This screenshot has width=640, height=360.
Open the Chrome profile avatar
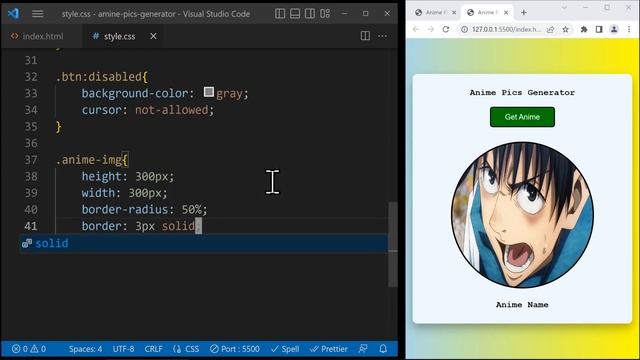pos(614,29)
